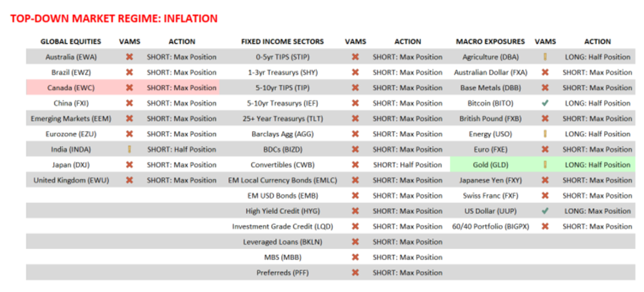The width and height of the screenshot is (644, 292).
Task: Click the red X beside Preferreds (PFF)
Action: pos(355,273)
